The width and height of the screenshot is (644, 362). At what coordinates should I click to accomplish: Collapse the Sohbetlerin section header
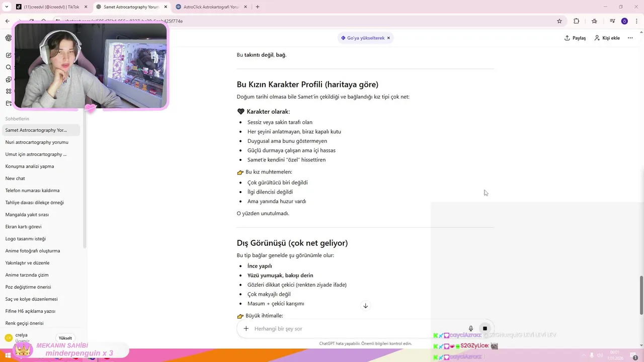pyautogui.click(x=17, y=119)
